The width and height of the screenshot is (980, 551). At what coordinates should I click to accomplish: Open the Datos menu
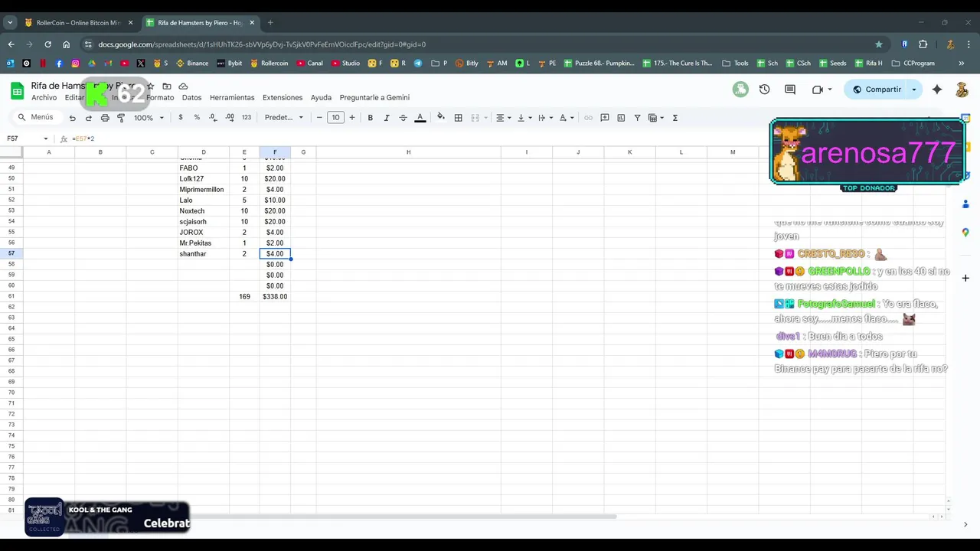[191, 98]
